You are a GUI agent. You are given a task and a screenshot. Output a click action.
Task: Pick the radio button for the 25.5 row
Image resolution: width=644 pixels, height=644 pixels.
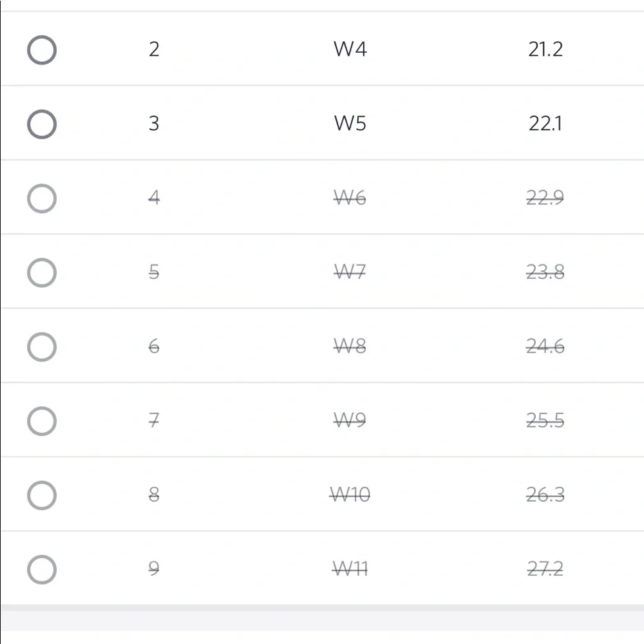[x=42, y=422]
